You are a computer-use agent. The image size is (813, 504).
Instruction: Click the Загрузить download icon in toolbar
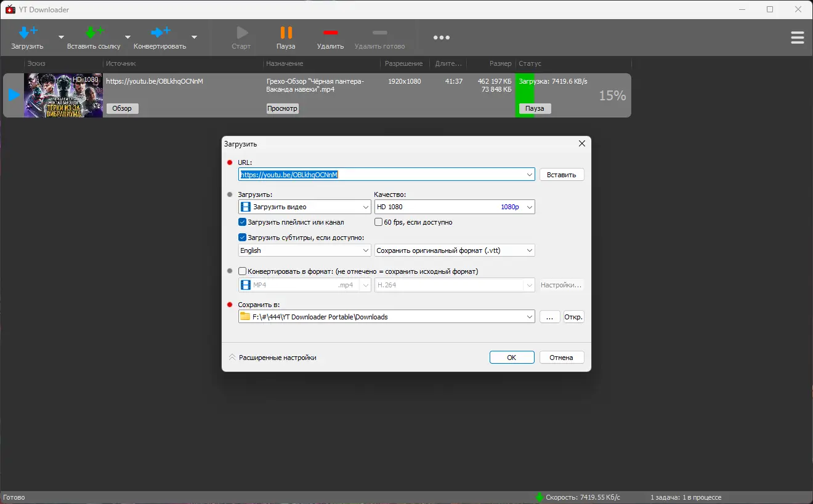[28, 33]
